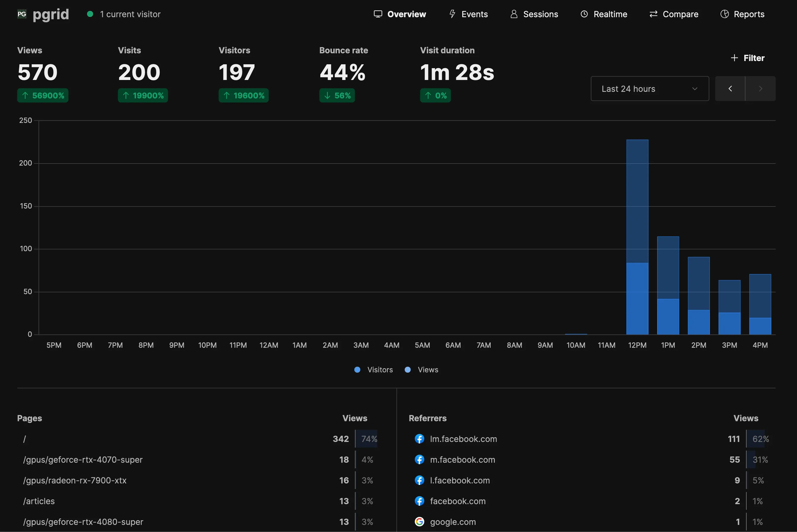Image resolution: width=797 pixels, height=532 pixels.
Task: Click the Realtime clock icon
Action: tap(584, 14)
